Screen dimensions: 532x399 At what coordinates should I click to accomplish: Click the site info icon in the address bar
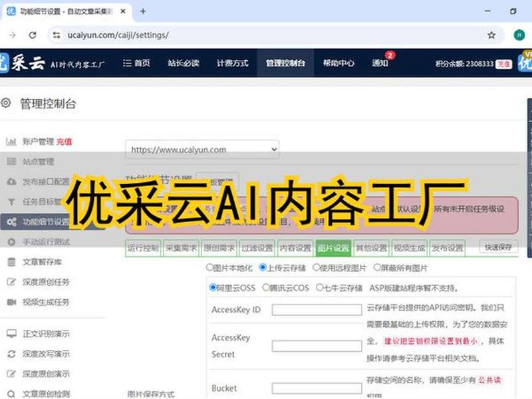click(x=57, y=35)
